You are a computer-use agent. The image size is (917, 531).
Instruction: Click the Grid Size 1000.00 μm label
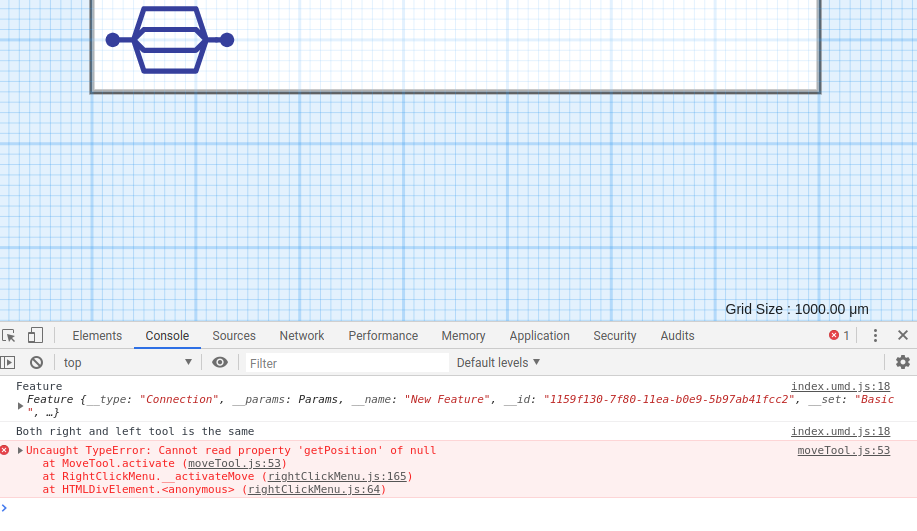click(x=797, y=309)
